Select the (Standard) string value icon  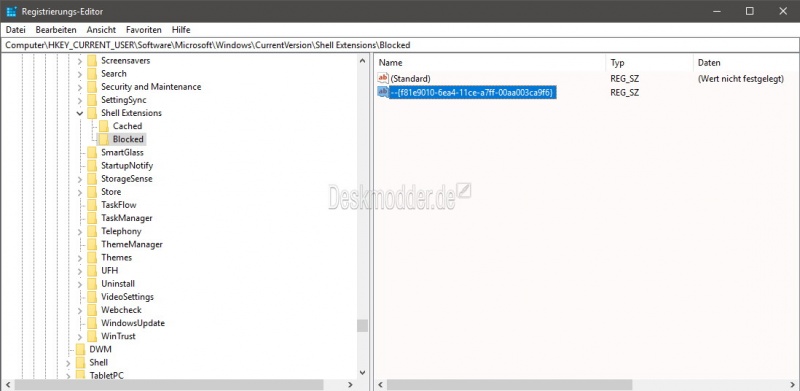(383, 78)
